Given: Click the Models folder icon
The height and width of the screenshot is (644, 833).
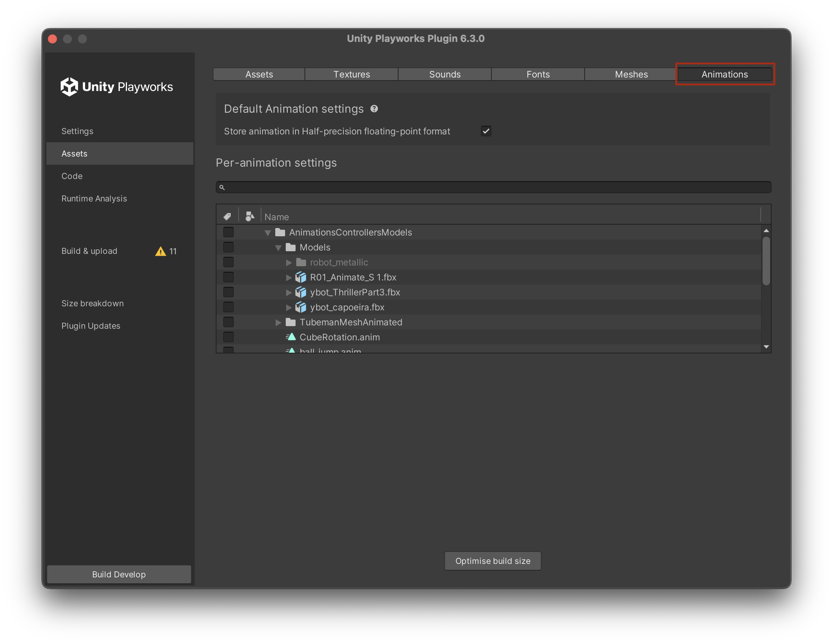Looking at the screenshot, I should (x=291, y=247).
